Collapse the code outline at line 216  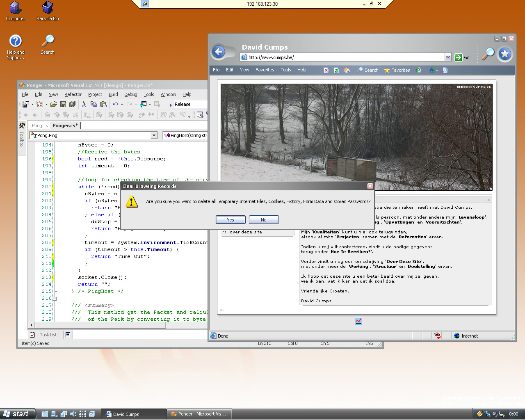coord(55,299)
